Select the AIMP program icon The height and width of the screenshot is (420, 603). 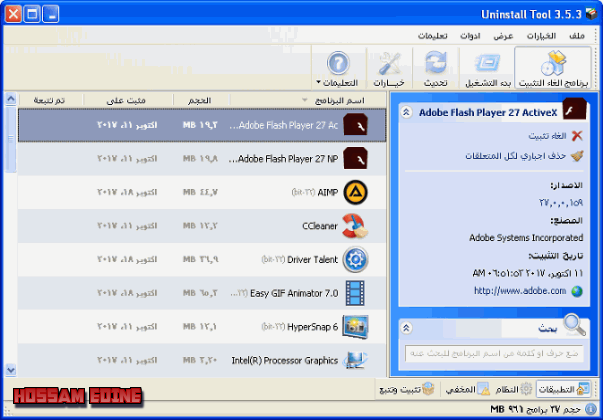click(355, 192)
